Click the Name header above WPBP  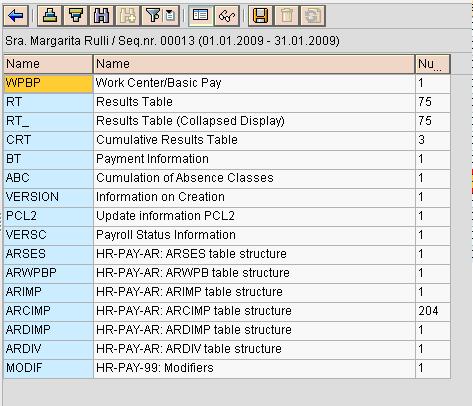(48, 64)
